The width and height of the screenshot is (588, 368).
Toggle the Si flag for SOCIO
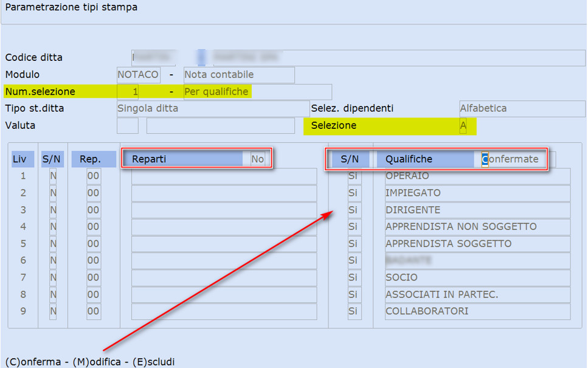355,277
